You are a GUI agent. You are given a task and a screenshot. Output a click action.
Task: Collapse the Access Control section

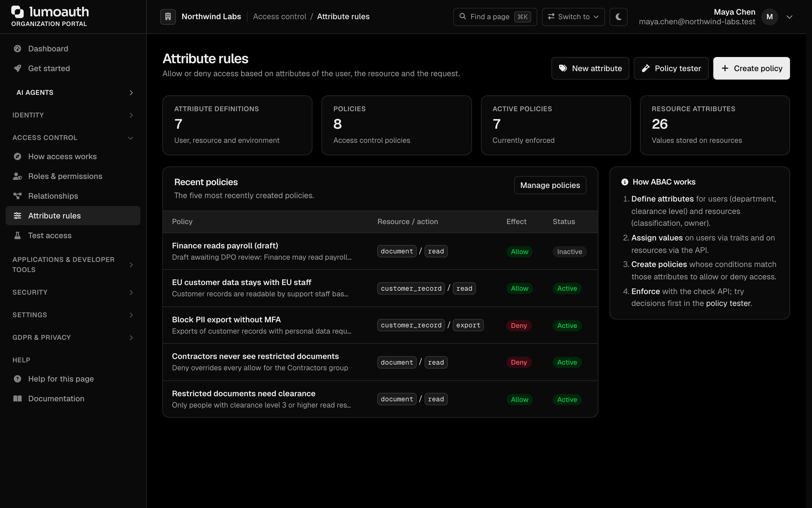click(73, 138)
